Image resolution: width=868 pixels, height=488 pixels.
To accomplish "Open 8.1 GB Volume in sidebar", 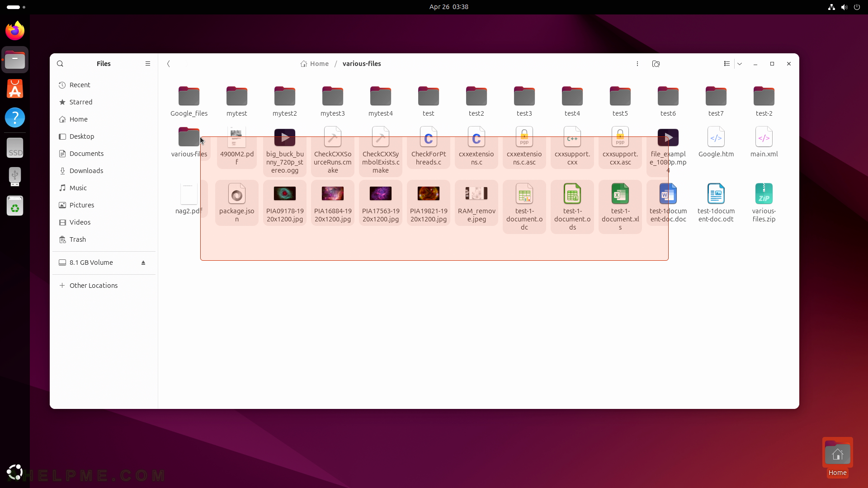I will click(104, 263).
